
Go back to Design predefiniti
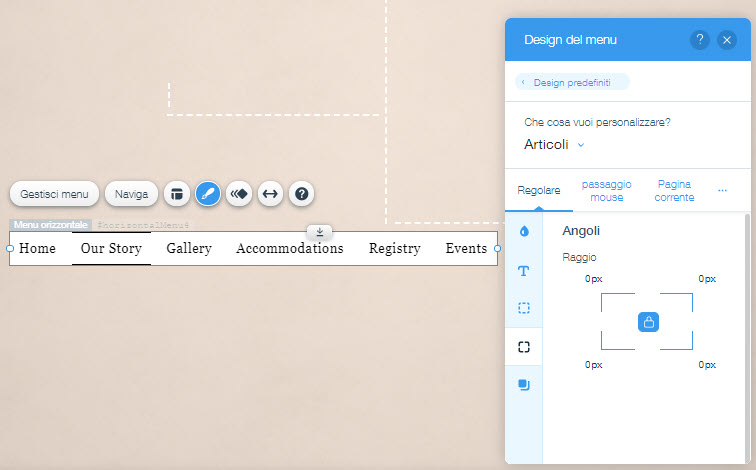pos(573,82)
